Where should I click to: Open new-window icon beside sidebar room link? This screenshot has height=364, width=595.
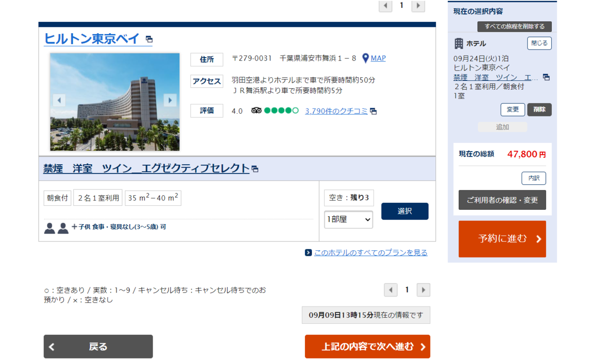[x=546, y=77]
